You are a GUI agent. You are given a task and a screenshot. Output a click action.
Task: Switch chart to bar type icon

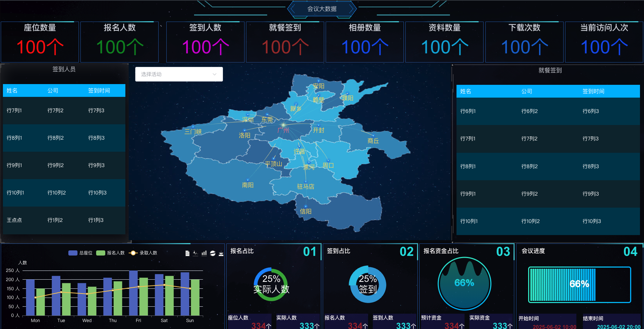tap(204, 253)
